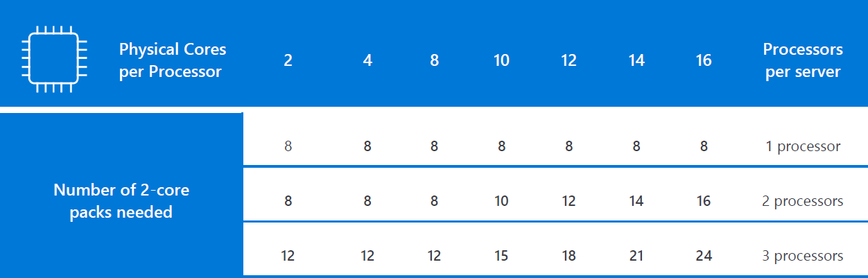The width and height of the screenshot is (868, 278).
Task: Click the Processors per server header
Action: (803, 60)
